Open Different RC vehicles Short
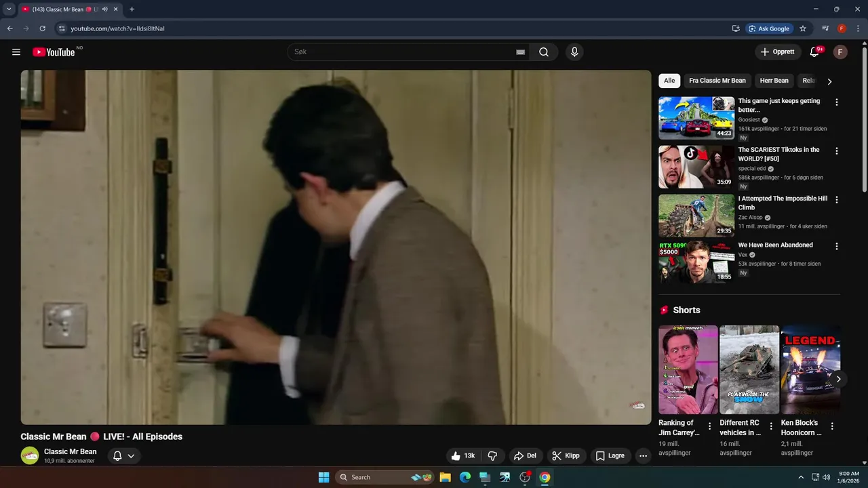This screenshot has width=868, height=488. [x=749, y=370]
